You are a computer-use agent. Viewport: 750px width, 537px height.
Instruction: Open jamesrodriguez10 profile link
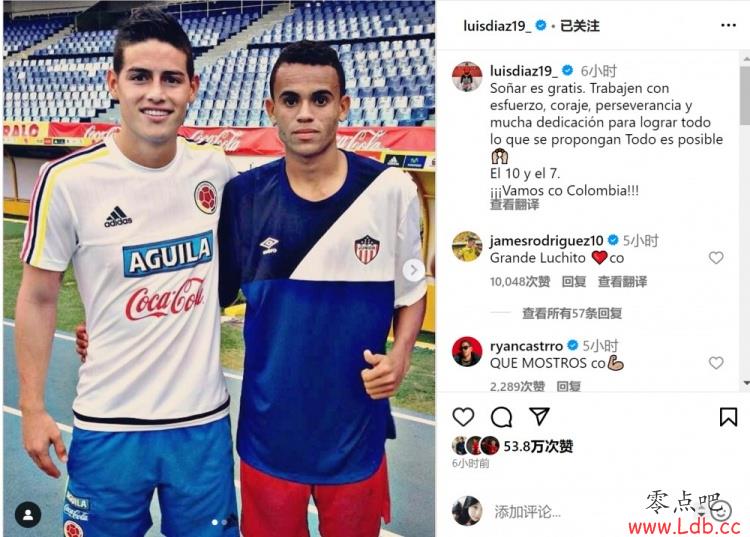coord(546,241)
